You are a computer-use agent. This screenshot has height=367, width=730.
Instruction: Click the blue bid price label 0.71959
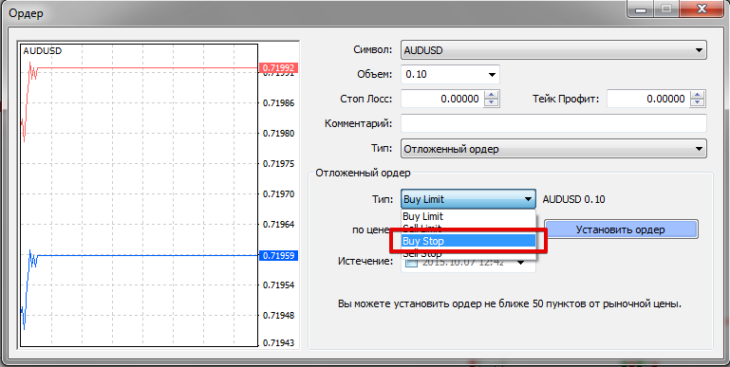pos(278,255)
